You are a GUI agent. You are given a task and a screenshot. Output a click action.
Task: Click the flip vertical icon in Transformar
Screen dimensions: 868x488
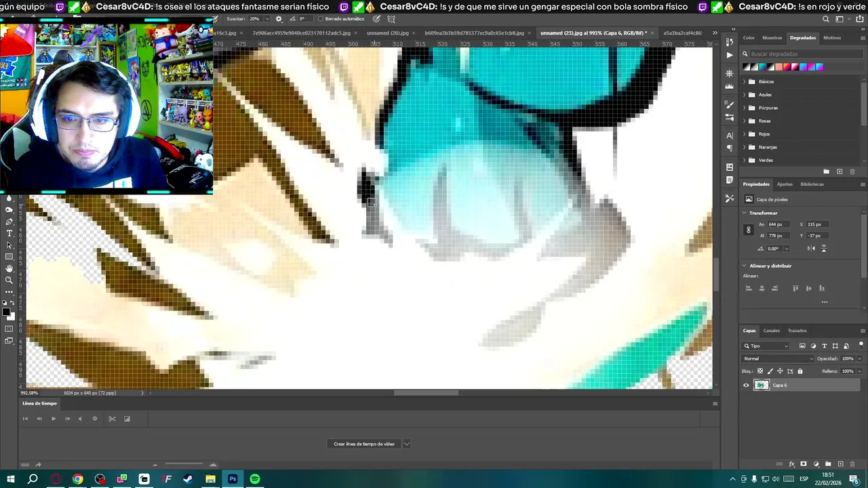point(824,248)
